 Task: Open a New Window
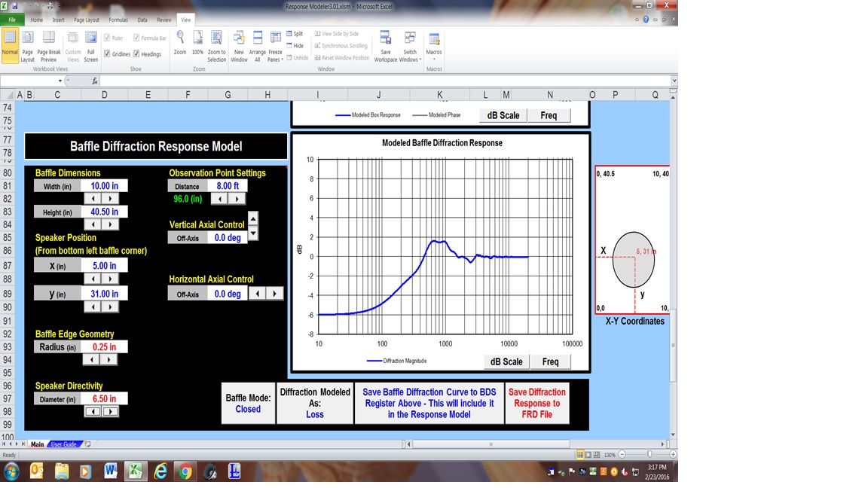tap(239, 46)
